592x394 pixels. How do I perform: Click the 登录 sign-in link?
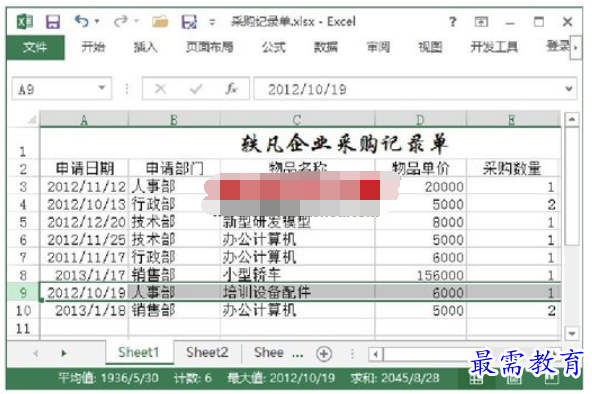(557, 46)
